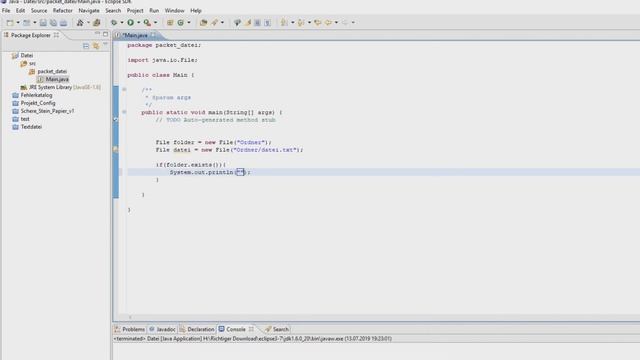Open the Search menu
The height and width of the screenshot is (360, 640).
(x=113, y=11)
